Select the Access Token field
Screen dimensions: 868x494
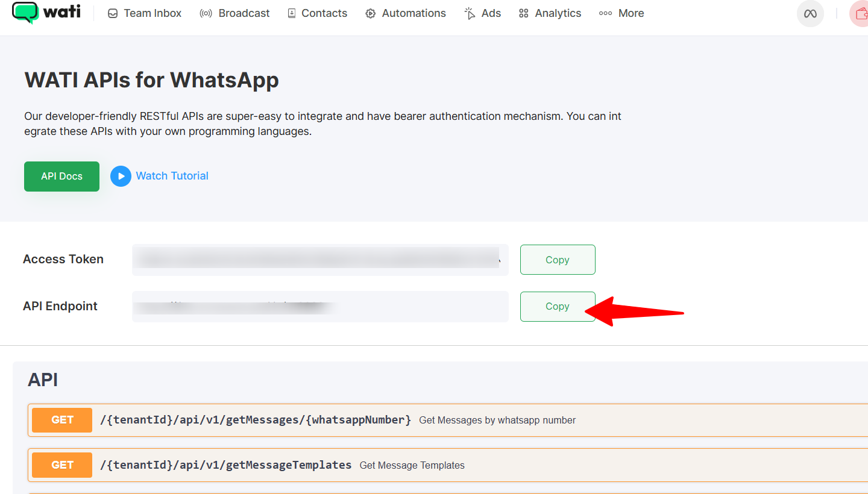click(x=320, y=260)
